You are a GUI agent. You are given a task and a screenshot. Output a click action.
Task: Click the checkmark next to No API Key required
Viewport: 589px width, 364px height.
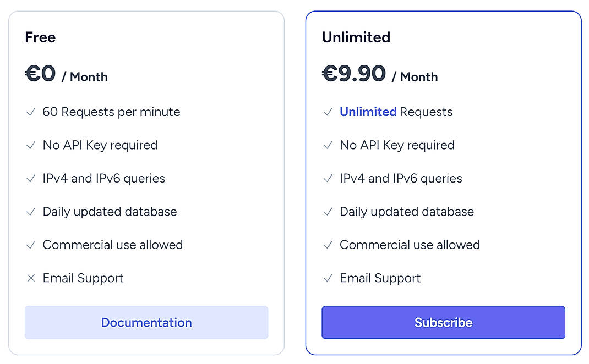click(x=31, y=145)
